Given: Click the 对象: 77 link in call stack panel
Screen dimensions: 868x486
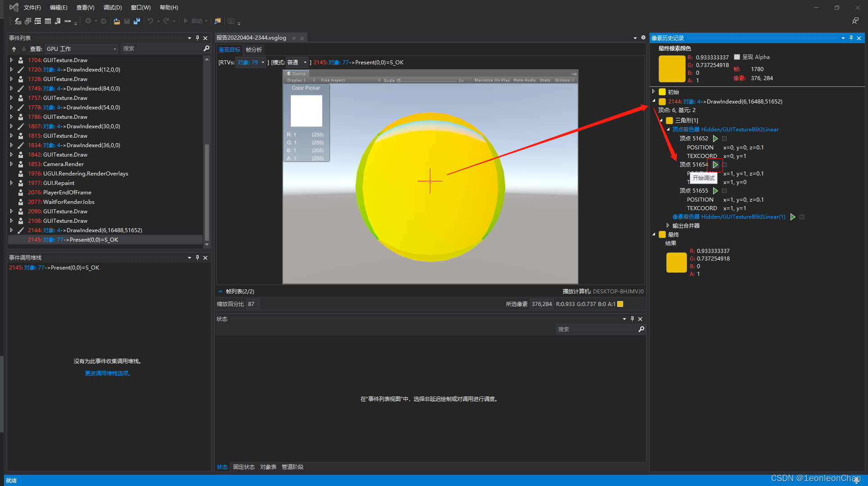Looking at the screenshot, I should tap(34, 268).
